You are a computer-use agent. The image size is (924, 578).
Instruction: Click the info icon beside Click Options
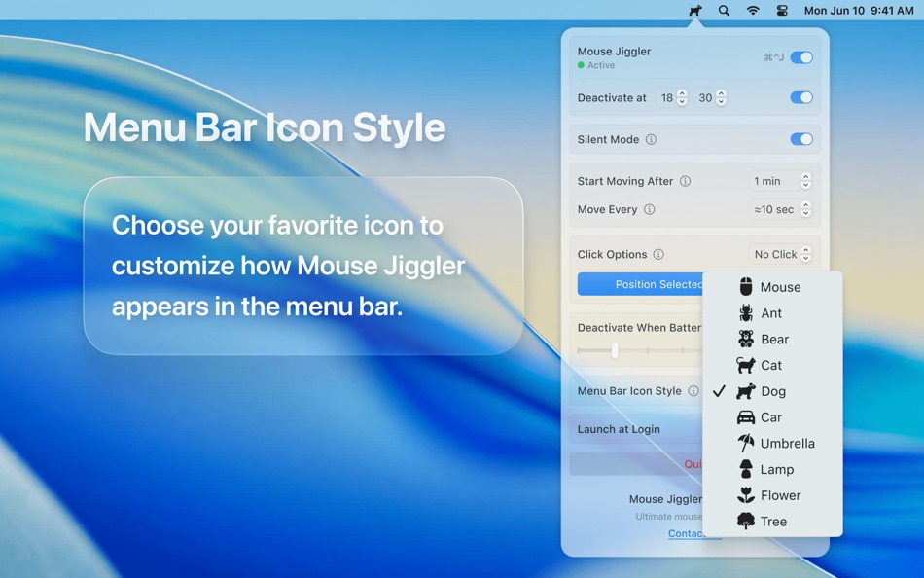(658, 254)
